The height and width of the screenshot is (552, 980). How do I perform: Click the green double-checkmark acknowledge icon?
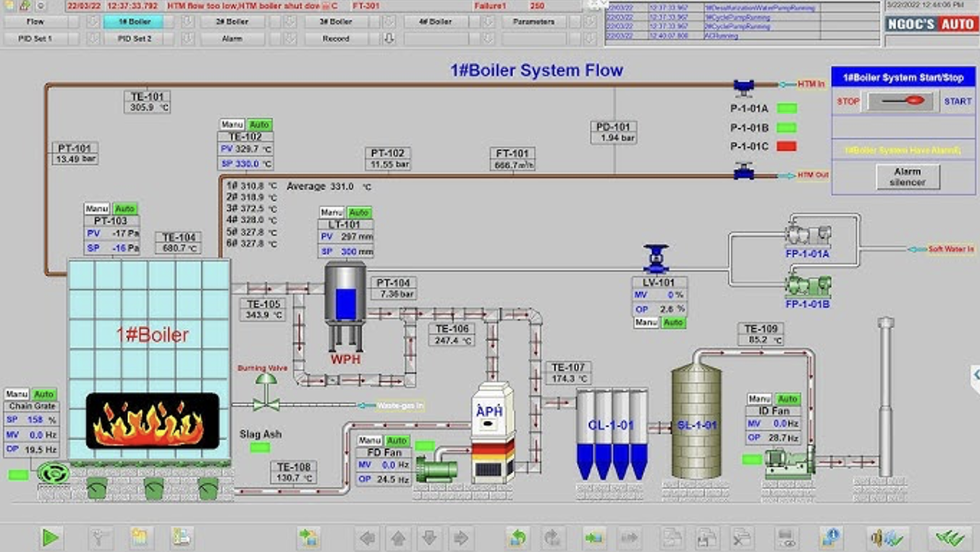pos(950,538)
